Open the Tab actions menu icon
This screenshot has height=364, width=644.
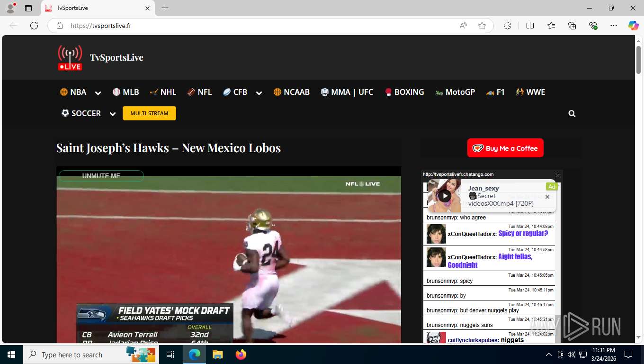click(28, 8)
